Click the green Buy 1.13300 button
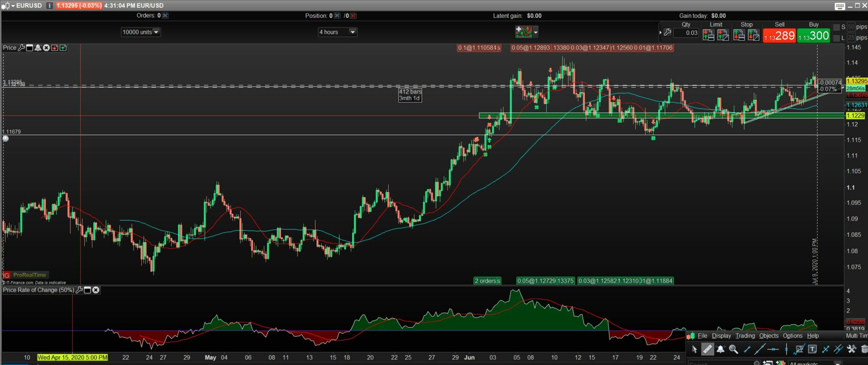 (x=813, y=36)
